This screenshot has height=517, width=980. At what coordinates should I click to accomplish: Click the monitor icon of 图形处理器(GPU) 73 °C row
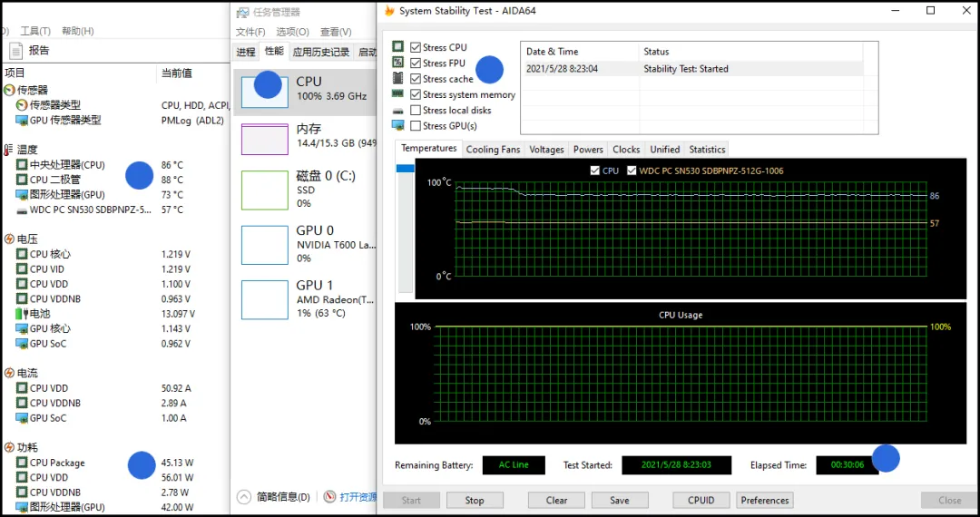(22, 195)
